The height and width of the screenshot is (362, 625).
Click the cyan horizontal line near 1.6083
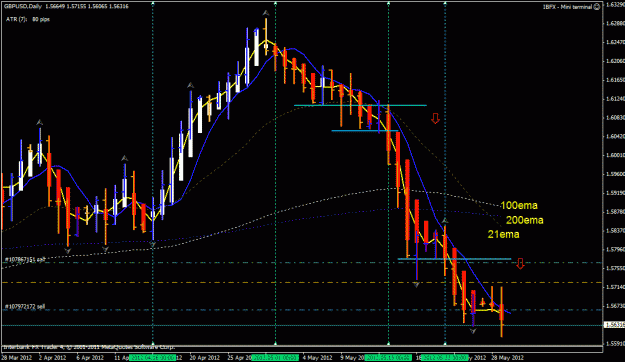[x=365, y=130]
